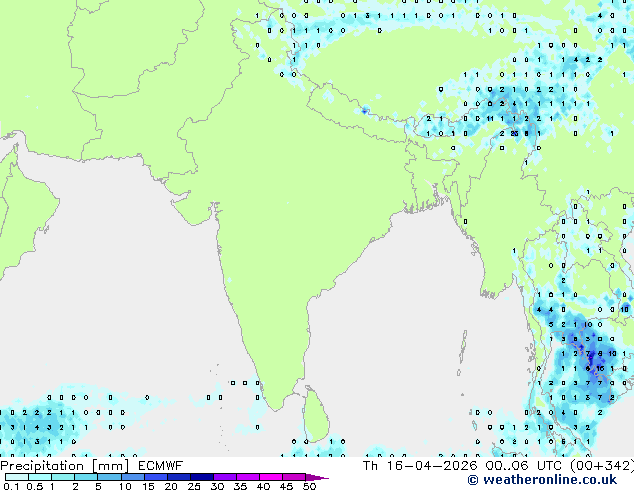This screenshot has width=634, height=490.
Task: Select legend swatch between 0.5 and 1
Action: tap(40, 477)
